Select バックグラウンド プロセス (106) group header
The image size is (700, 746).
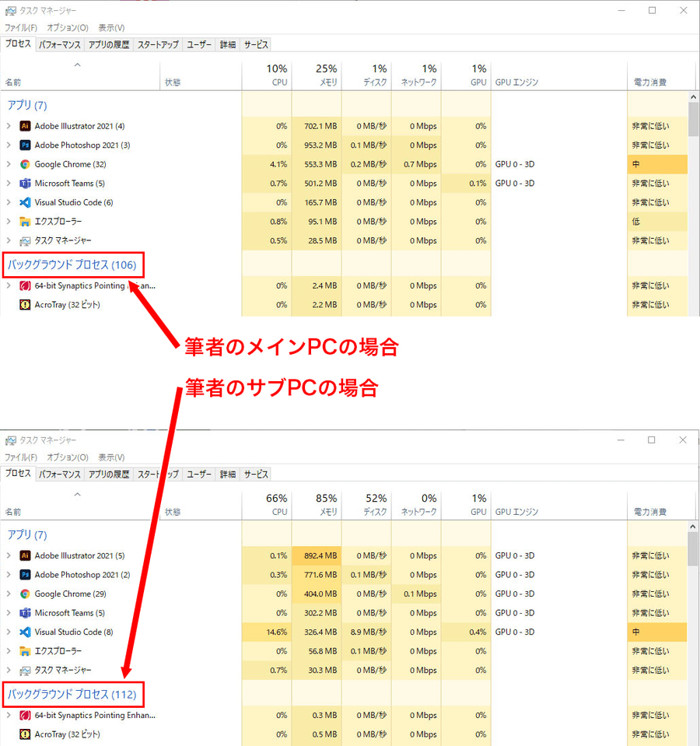(x=72, y=265)
